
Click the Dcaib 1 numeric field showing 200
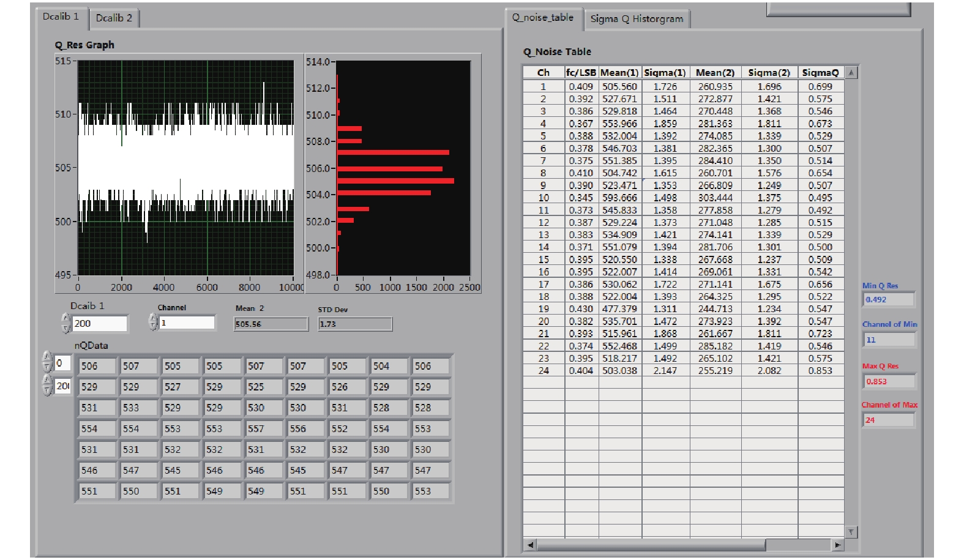pyautogui.click(x=100, y=324)
